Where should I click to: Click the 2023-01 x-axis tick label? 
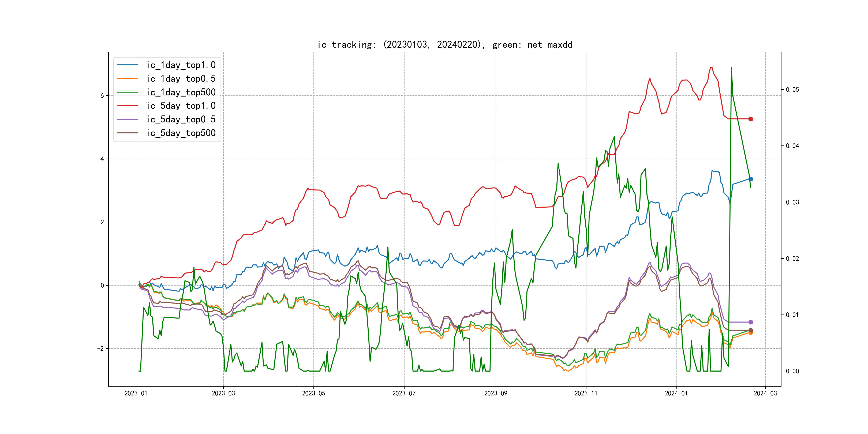[136, 393]
